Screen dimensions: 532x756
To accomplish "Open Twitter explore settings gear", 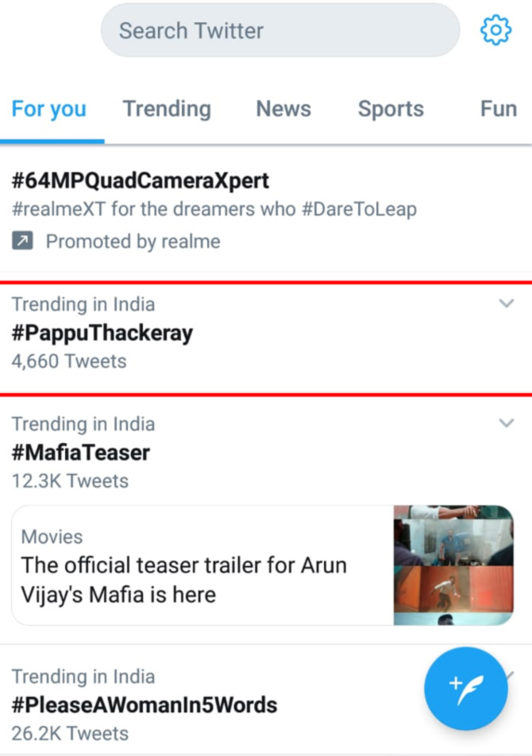I will [x=495, y=30].
